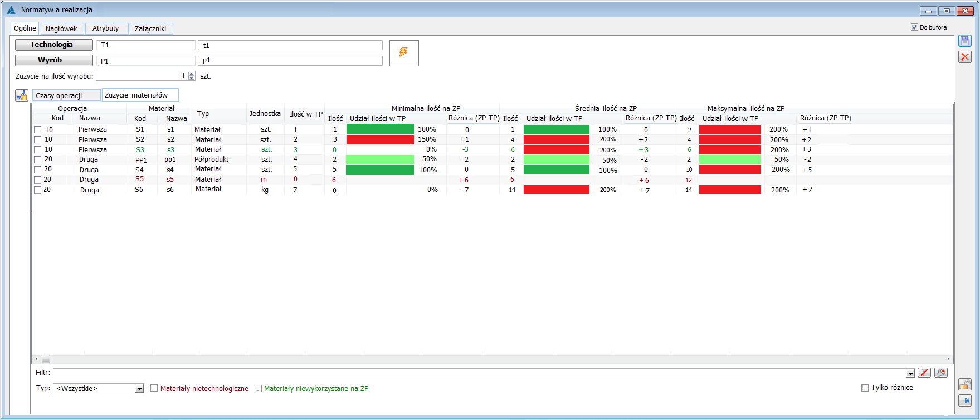Click the Operacja Nazwa column header
The height and width of the screenshot is (420, 980).
point(90,118)
